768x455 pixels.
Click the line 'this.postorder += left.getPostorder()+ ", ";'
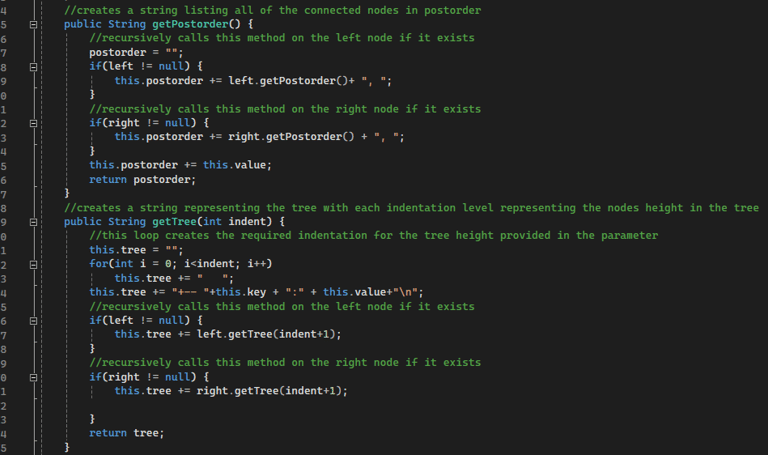tap(253, 81)
